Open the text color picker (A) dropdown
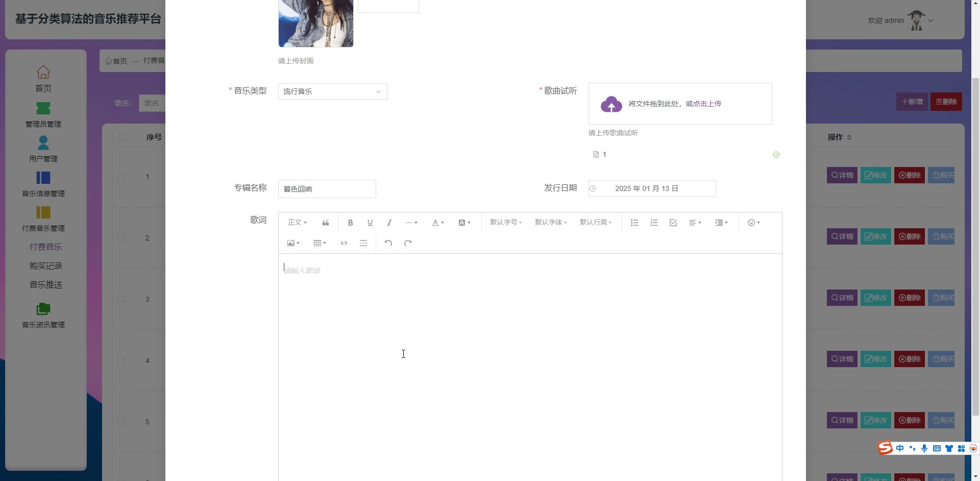The image size is (980, 481). 438,223
